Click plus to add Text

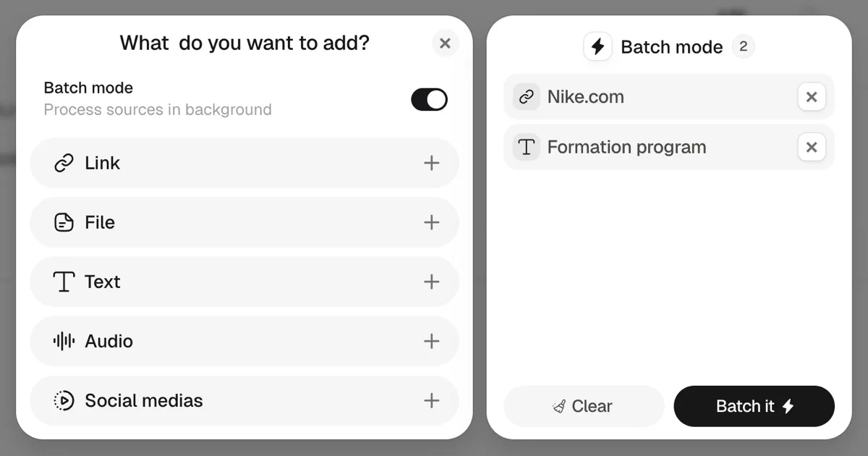click(x=431, y=282)
